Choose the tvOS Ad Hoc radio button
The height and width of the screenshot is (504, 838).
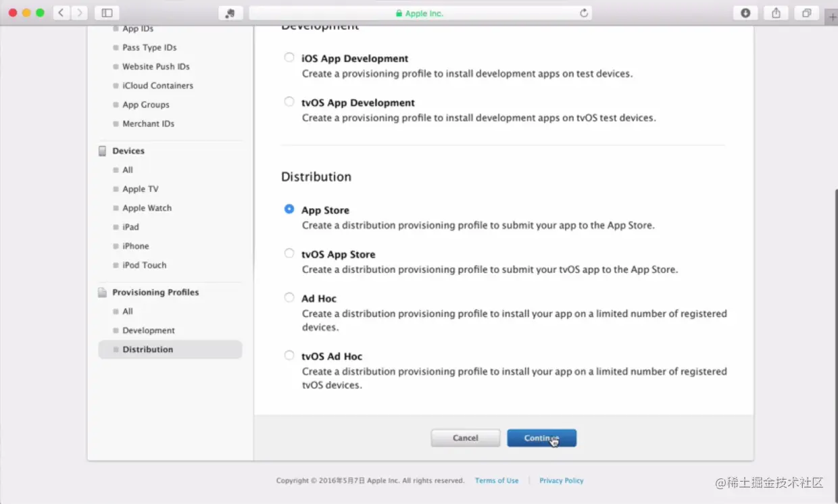tap(289, 355)
